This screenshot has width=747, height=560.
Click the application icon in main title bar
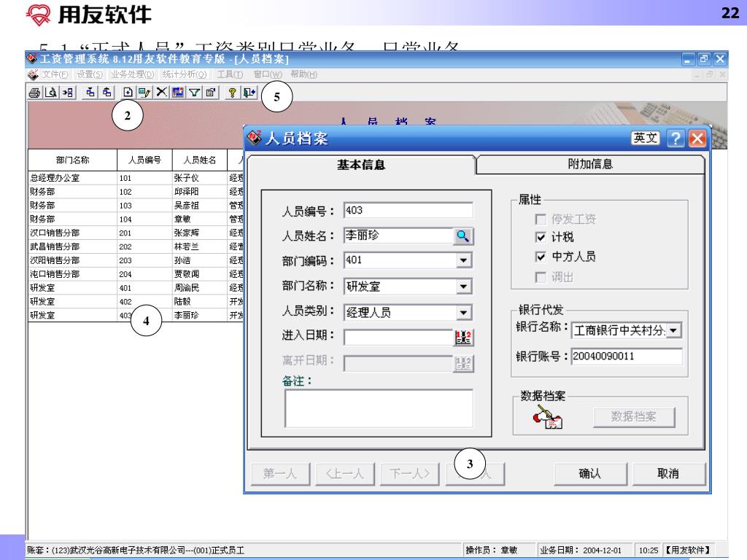pyautogui.click(x=32, y=58)
